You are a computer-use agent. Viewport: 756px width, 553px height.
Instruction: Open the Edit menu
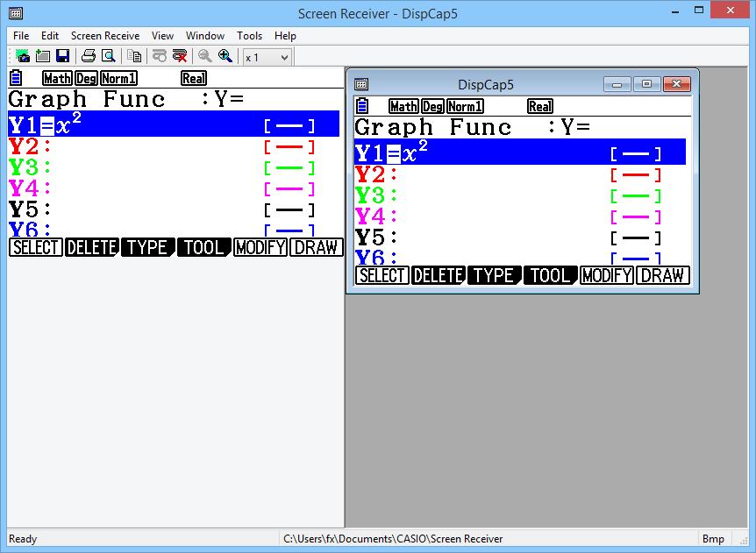[x=50, y=36]
